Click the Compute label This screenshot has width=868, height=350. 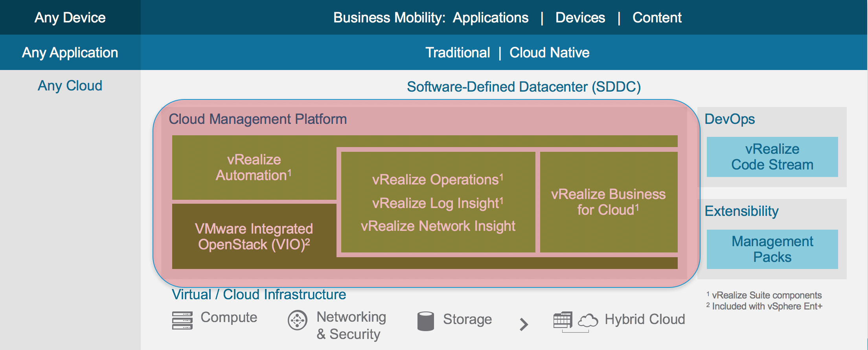click(229, 317)
